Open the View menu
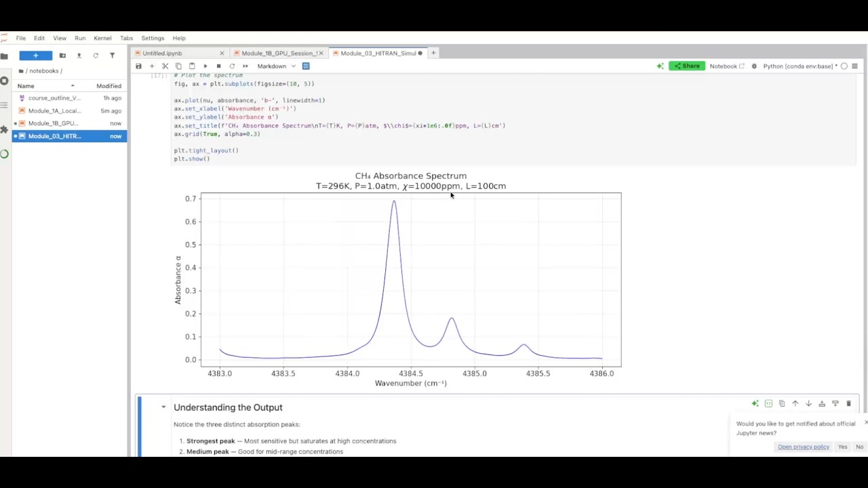The width and height of the screenshot is (868, 488). [60, 38]
